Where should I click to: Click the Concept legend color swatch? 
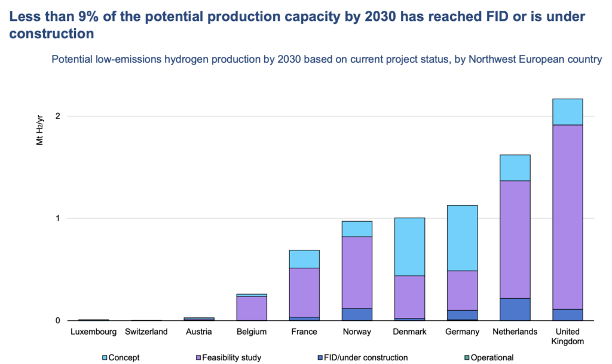(x=104, y=357)
